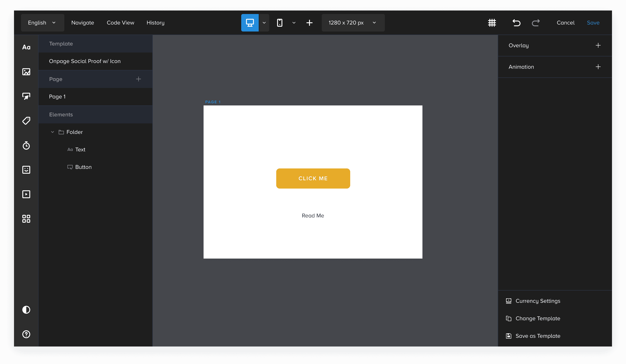
Task: Select the Button element in tree
Action: (x=83, y=167)
